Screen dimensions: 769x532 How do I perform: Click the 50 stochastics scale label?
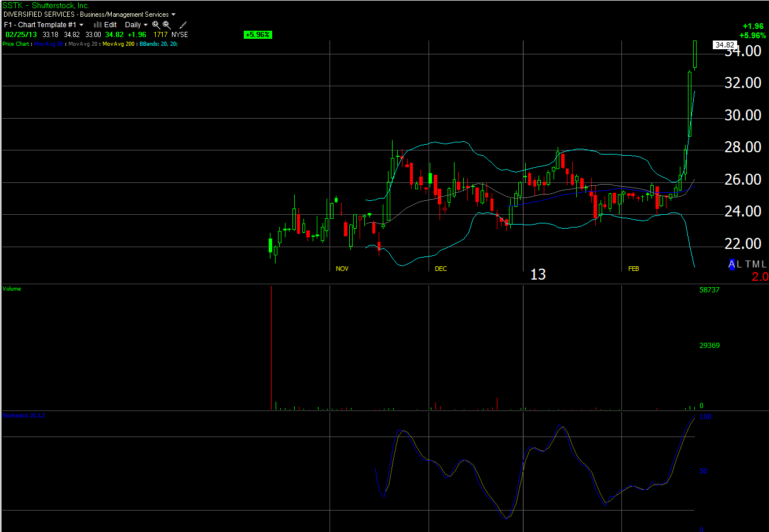point(703,471)
